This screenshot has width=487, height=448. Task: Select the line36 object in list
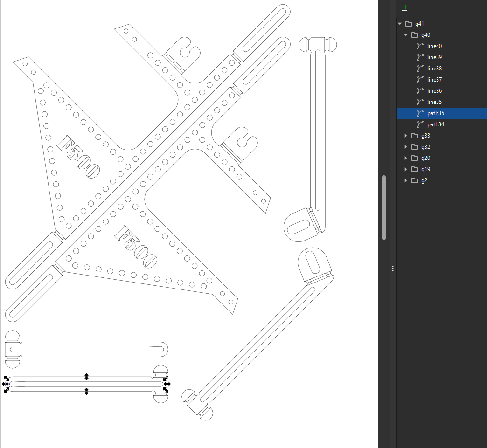434,91
